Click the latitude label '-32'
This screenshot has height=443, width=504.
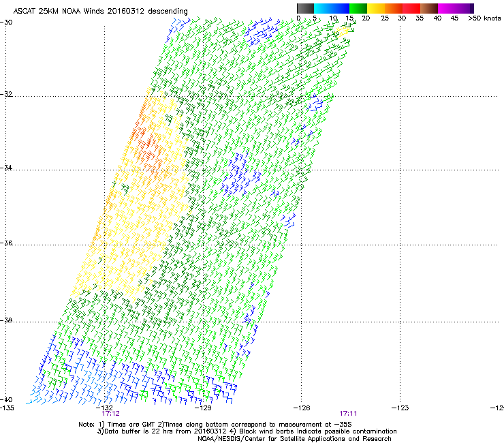6,94
